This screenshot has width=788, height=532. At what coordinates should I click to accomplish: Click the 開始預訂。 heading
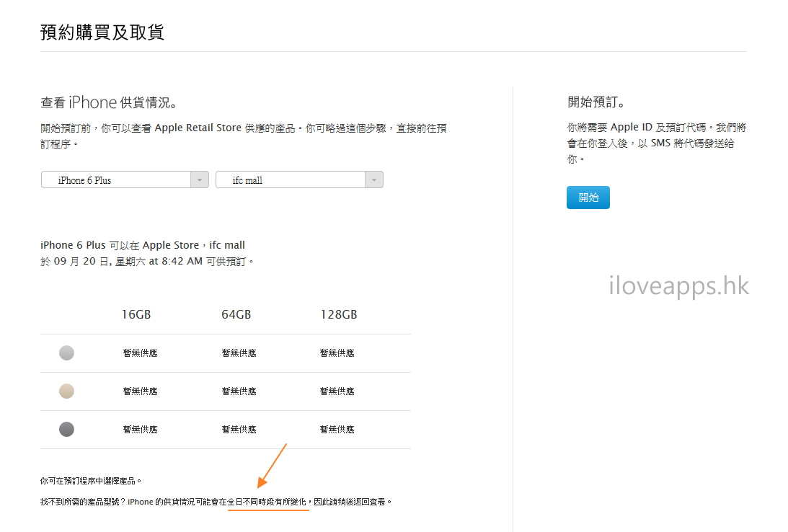[596, 102]
